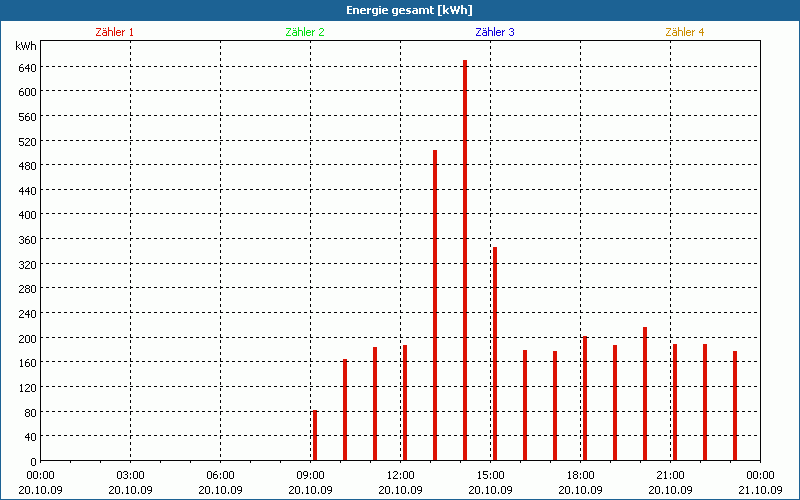Click the 21:00 time label on the x-axis

(x=670, y=476)
